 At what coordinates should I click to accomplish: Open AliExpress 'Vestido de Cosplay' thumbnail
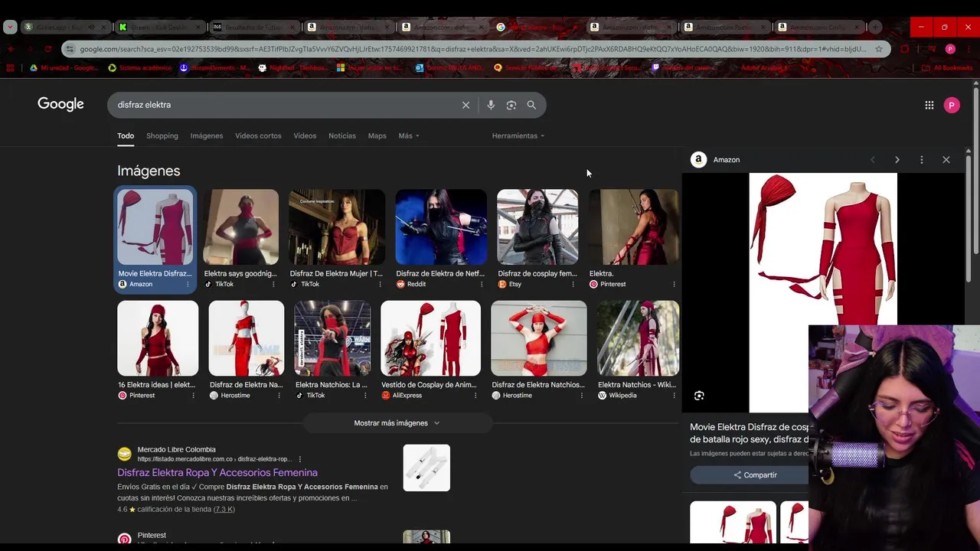[430, 338]
